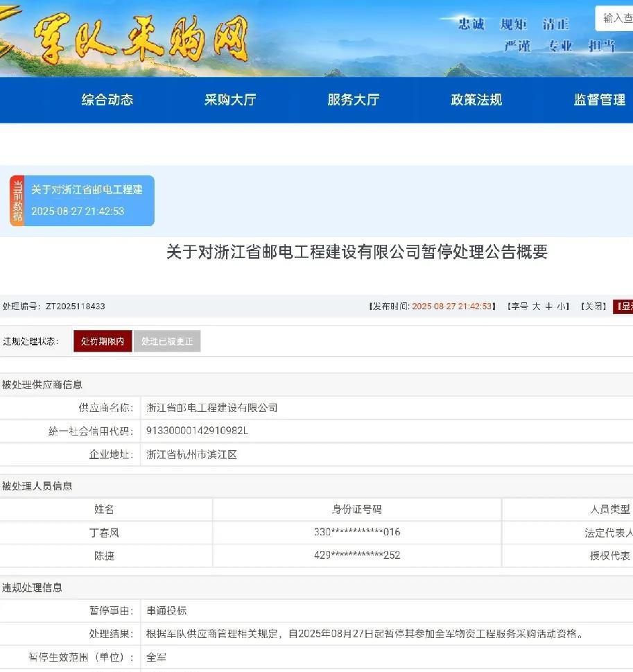Click credit code 91330000142910982L

tap(197, 430)
